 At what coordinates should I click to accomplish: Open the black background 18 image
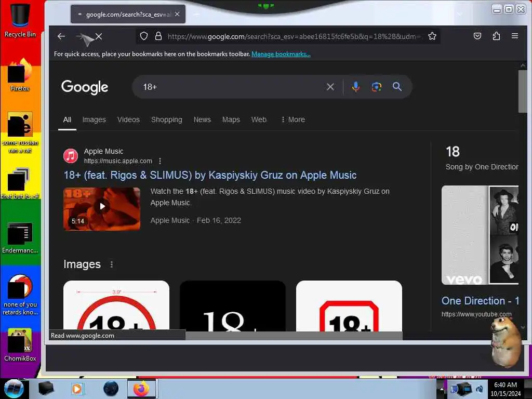[x=232, y=305]
